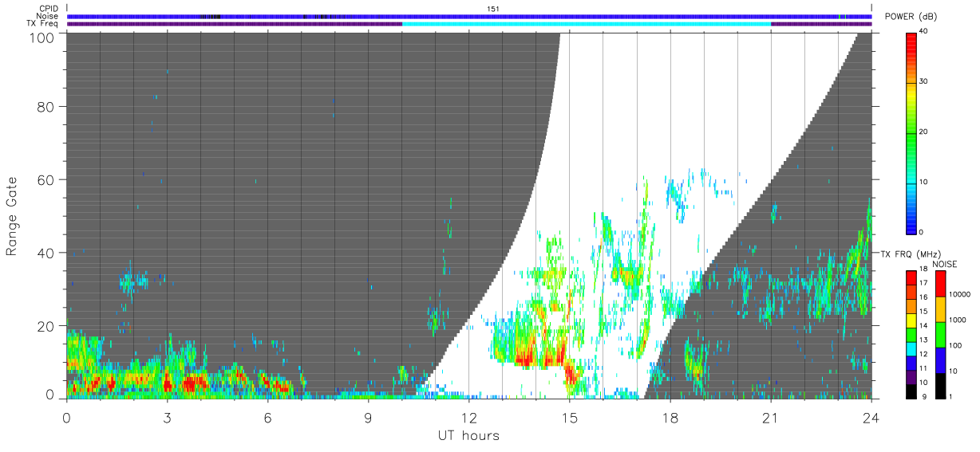980x452 pixels.
Task: Click the CPID value 151
Action: (x=493, y=9)
